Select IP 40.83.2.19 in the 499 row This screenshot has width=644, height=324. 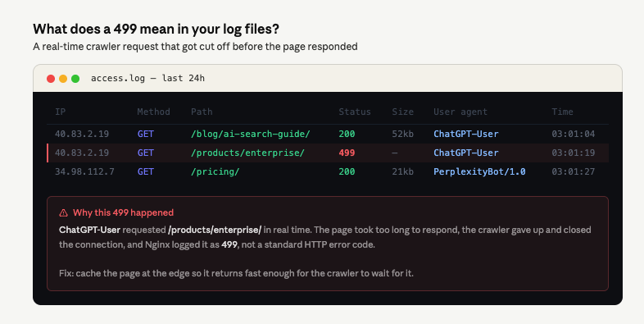coord(82,153)
